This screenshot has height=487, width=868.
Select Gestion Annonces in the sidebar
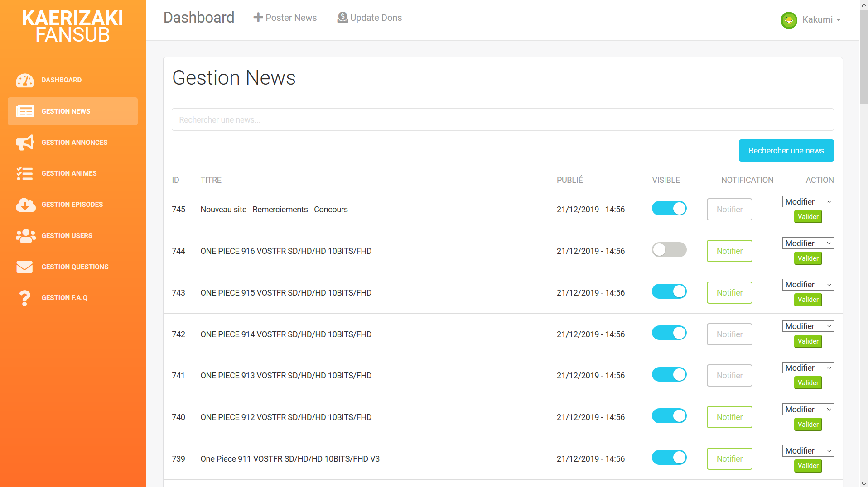pos(72,143)
